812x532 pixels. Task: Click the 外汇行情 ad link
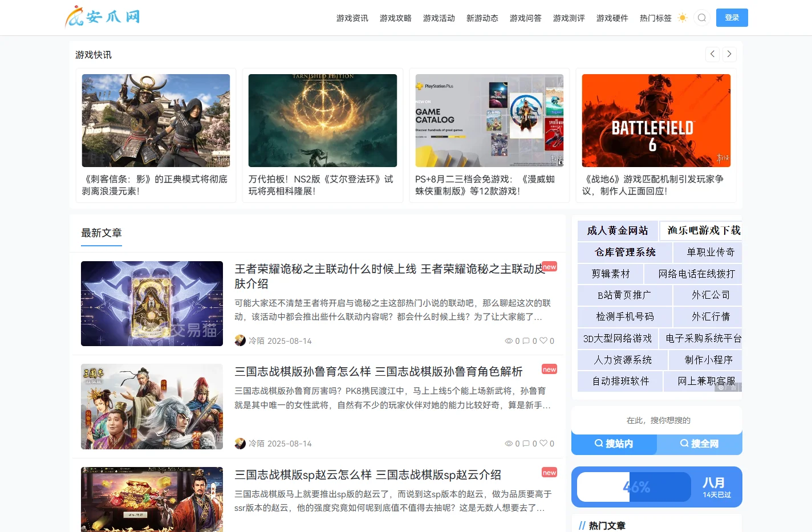708,316
